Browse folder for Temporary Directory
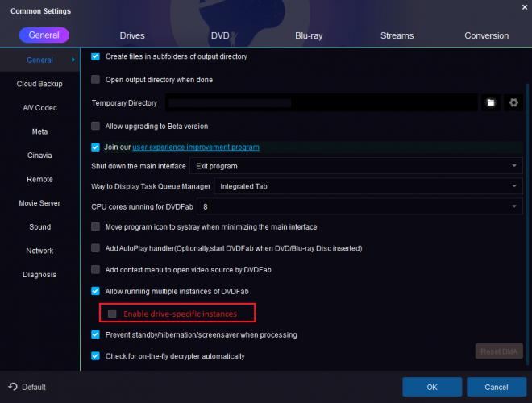532x403 pixels. [491, 102]
